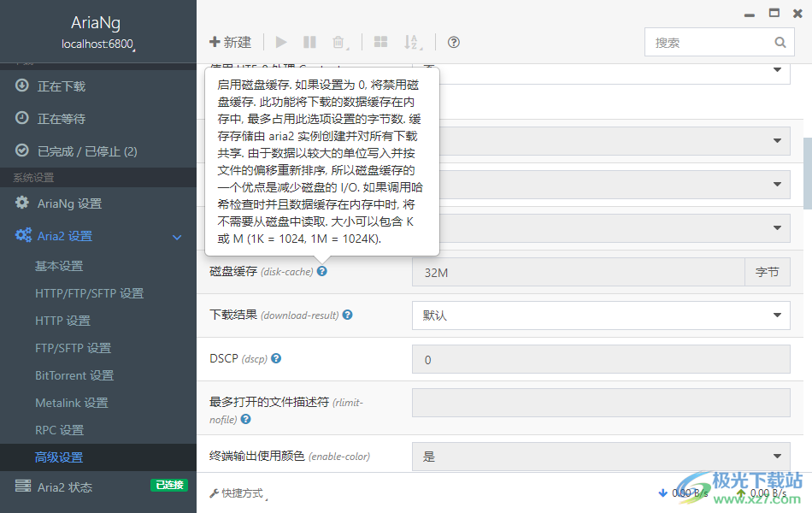Screen dimensions: 812x513
Task: Open the A-Z sort order icon
Action: 412,42
